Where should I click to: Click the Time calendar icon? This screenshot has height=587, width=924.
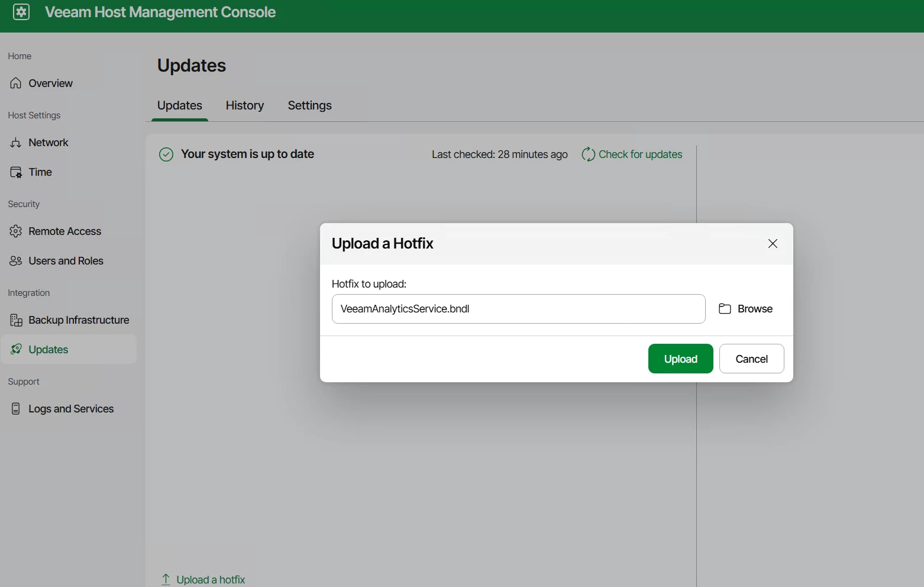tap(16, 172)
